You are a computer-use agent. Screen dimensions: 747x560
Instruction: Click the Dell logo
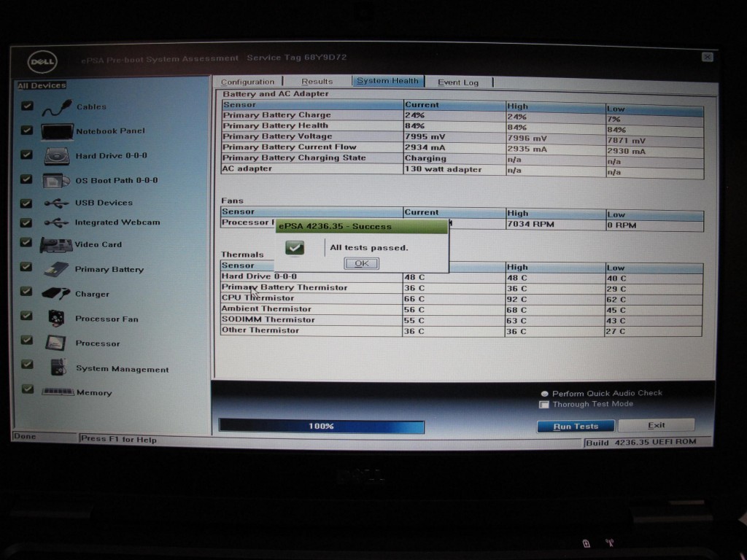pos(42,62)
